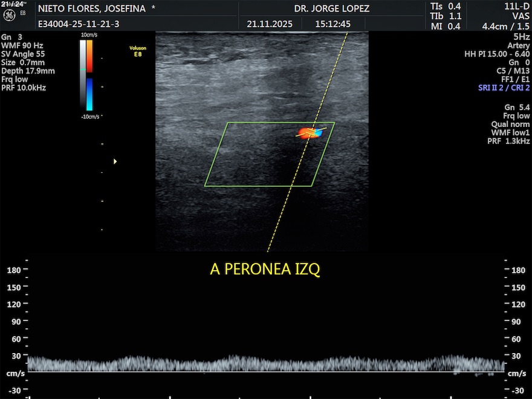The width and height of the screenshot is (532, 399).
Task: Click DR. JORGE LOPEZ field
Action: click(331, 8)
